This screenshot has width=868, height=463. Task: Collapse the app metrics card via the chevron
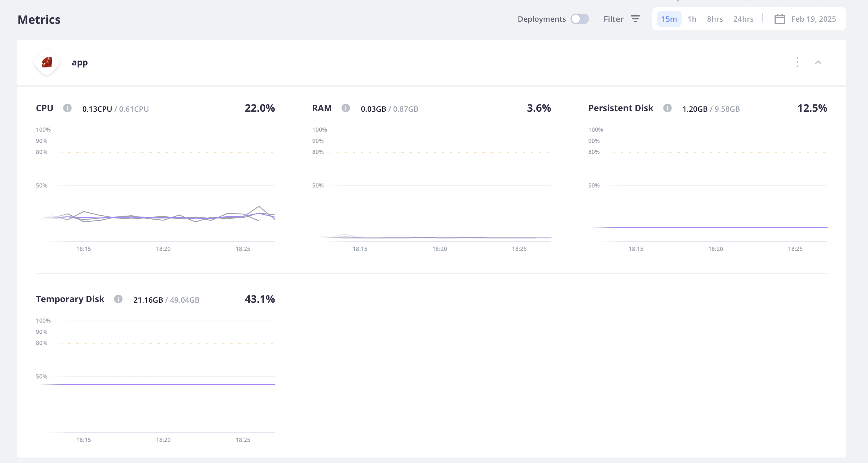[x=819, y=62]
